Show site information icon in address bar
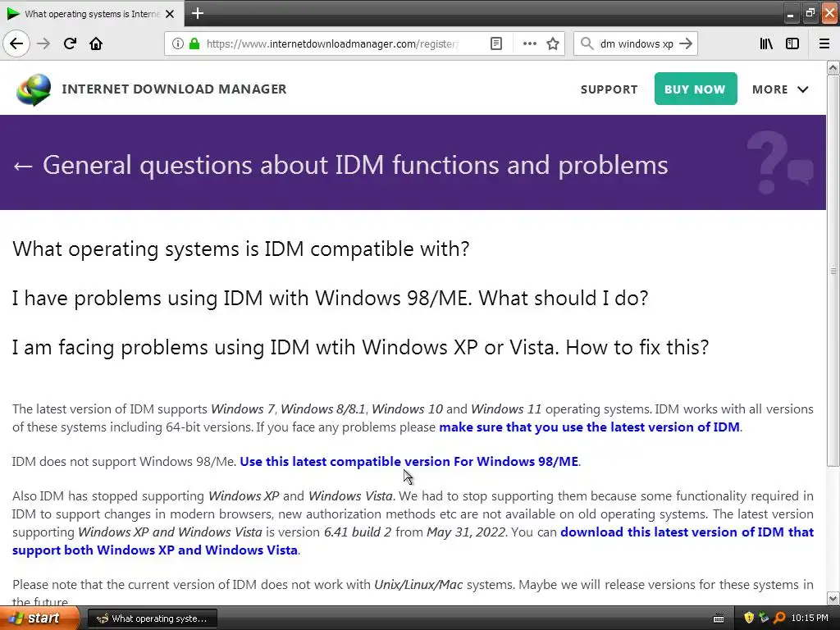The image size is (840, 630). (177, 43)
